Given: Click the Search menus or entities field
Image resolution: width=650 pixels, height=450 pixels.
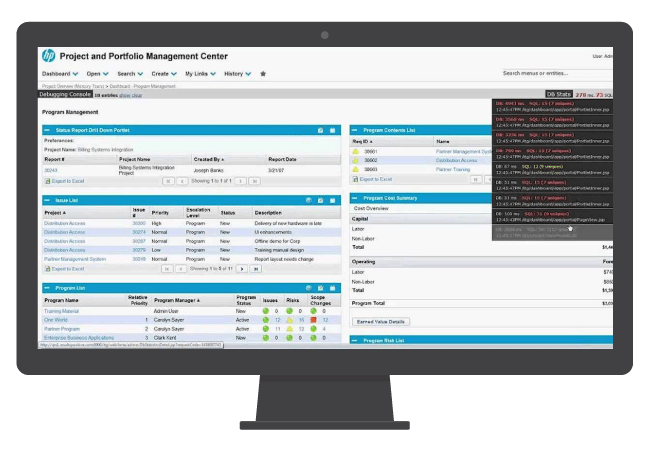Looking at the screenshot, I should tap(558, 73).
